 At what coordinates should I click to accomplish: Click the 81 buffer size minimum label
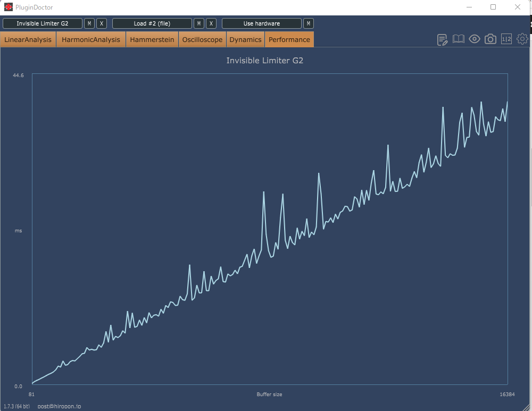(x=31, y=394)
